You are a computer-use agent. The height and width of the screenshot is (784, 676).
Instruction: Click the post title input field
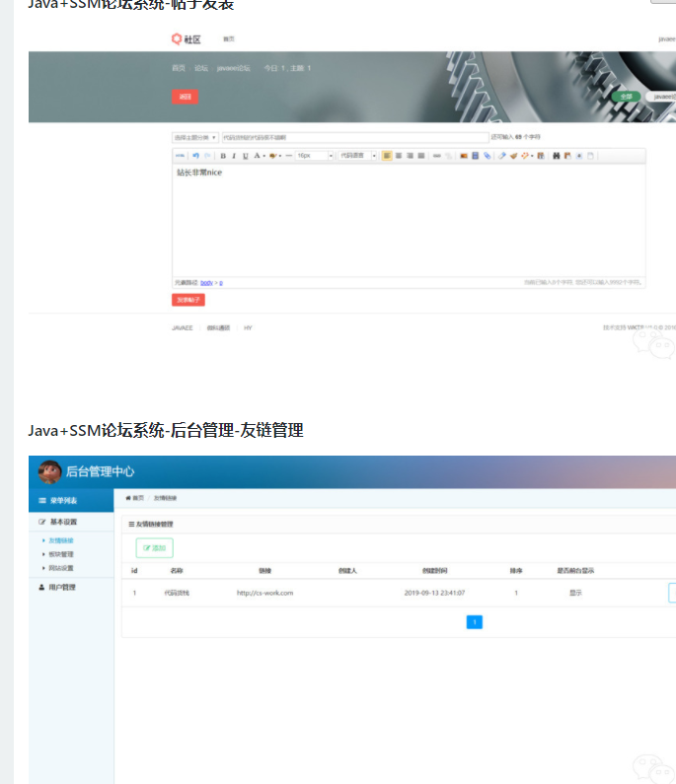pyautogui.click(x=355, y=137)
